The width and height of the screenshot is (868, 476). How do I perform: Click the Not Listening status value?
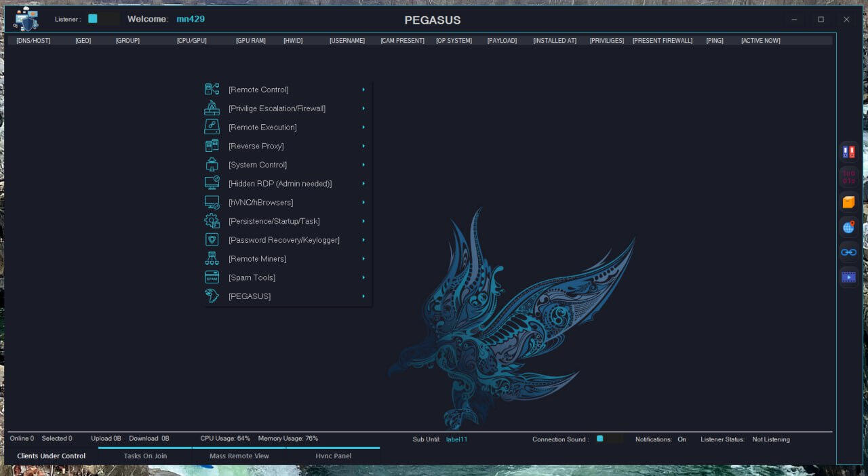(771, 439)
